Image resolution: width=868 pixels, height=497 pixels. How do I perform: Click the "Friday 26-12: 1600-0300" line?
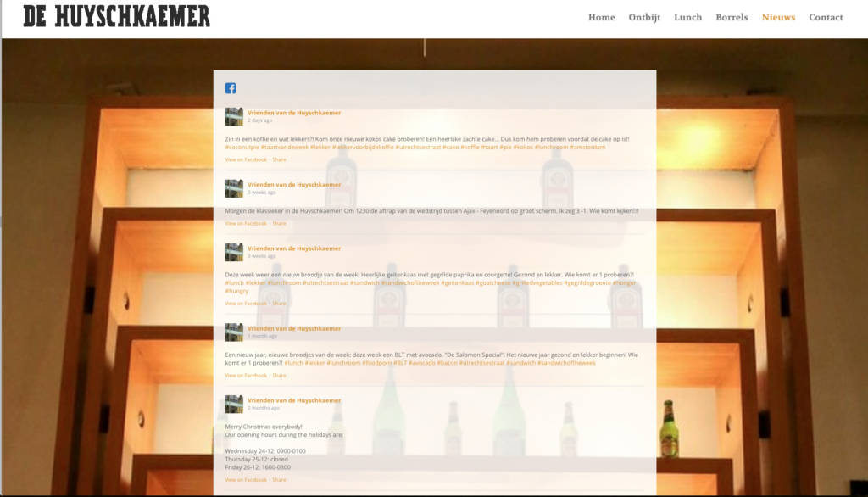tap(258, 467)
